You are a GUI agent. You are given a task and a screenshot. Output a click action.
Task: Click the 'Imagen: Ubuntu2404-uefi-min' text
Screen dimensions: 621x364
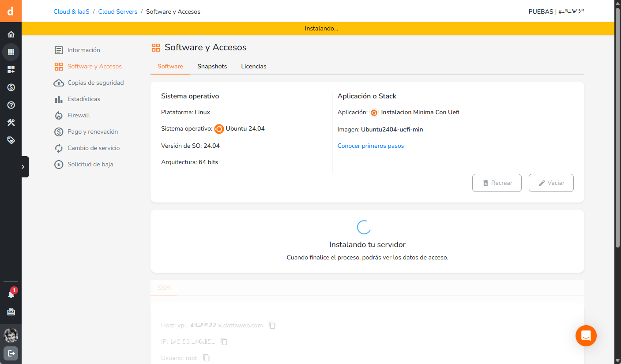380,129
